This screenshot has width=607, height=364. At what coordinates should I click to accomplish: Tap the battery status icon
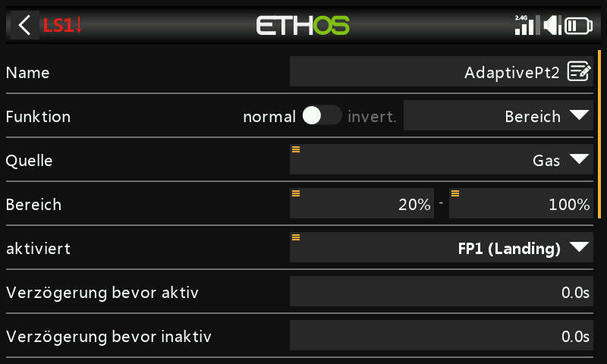point(578,26)
